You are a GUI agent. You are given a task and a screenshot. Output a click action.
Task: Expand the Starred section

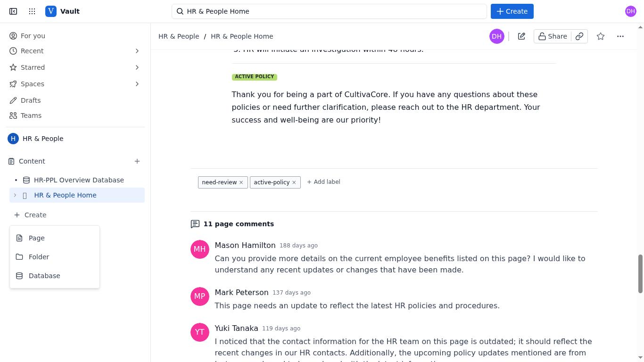tap(137, 67)
